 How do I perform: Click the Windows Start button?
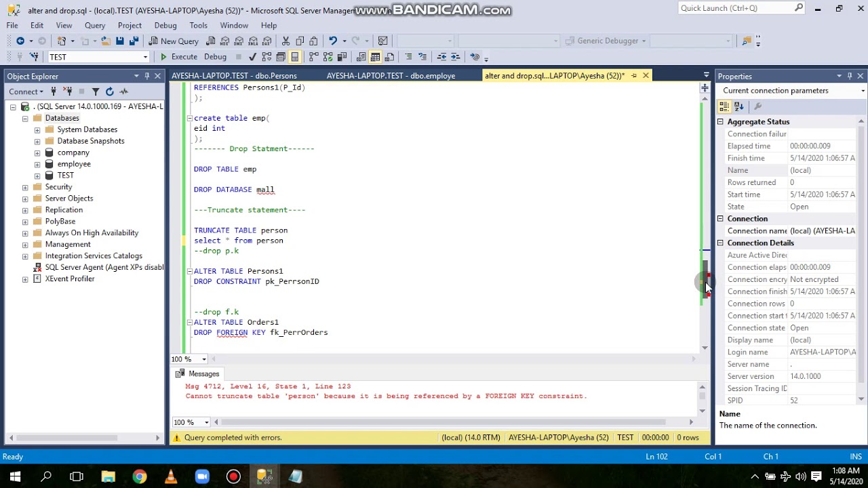(15, 476)
